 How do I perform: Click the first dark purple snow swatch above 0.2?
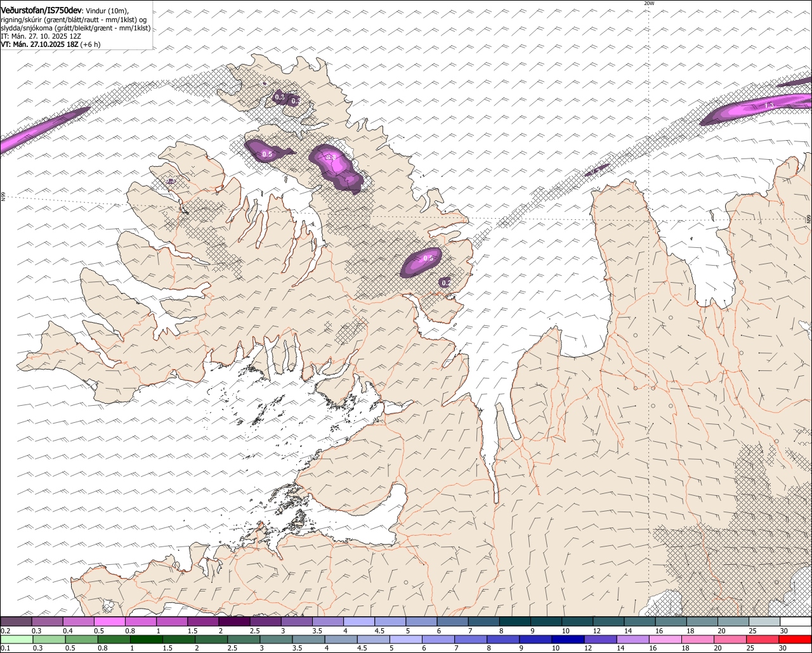click(16, 622)
